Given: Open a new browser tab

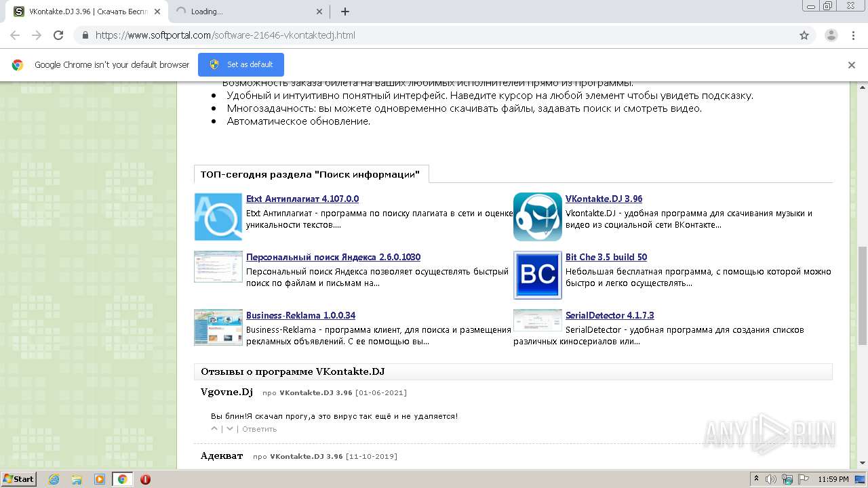Looking at the screenshot, I should coord(344,12).
